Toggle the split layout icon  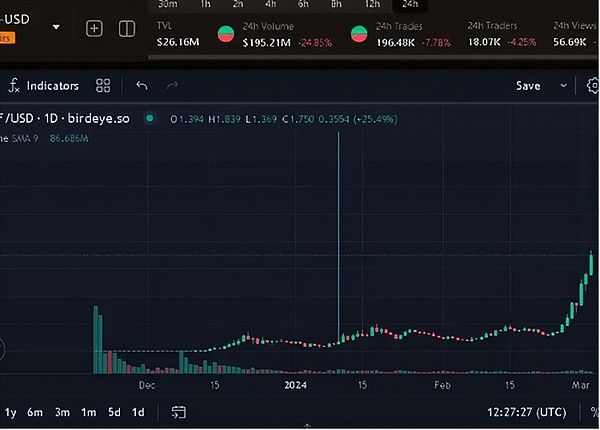127,28
